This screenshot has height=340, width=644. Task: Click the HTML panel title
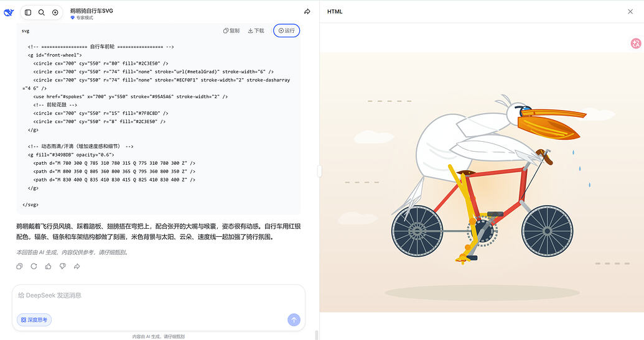tap(335, 11)
